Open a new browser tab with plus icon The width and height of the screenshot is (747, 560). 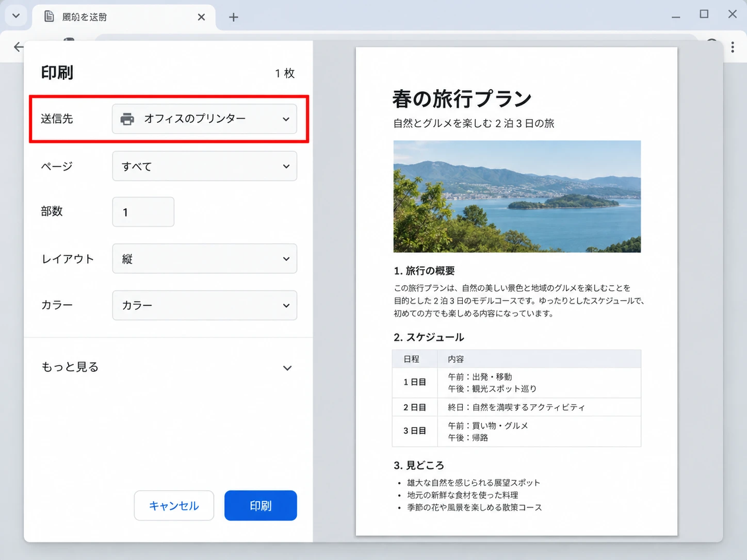(x=234, y=18)
